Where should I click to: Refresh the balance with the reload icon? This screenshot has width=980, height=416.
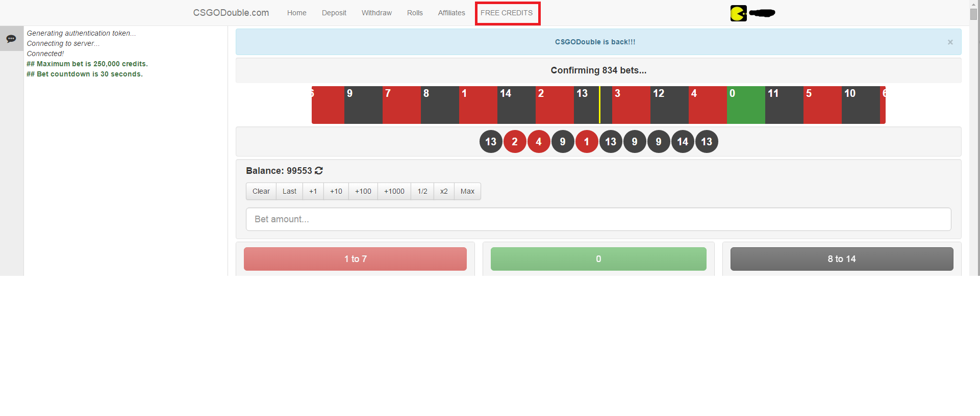pyautogui.click(x=319, y=171)
